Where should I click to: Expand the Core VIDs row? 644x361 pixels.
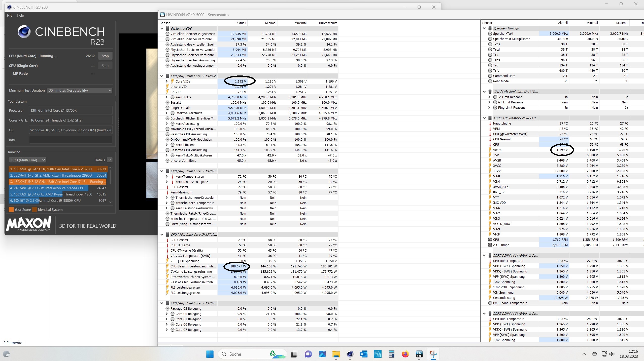coord(166,81)
